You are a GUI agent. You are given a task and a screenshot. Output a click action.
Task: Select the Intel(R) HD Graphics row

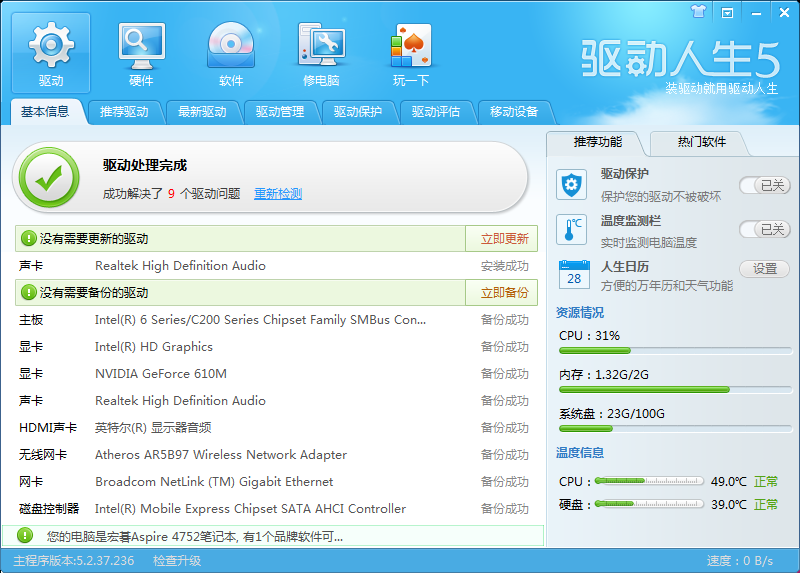click(276, 347)
